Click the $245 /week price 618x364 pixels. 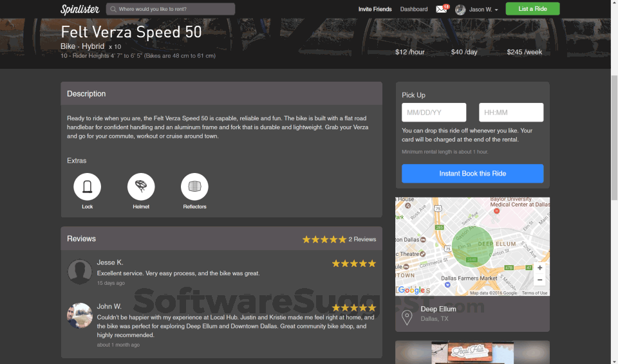[x=524, y=52]
